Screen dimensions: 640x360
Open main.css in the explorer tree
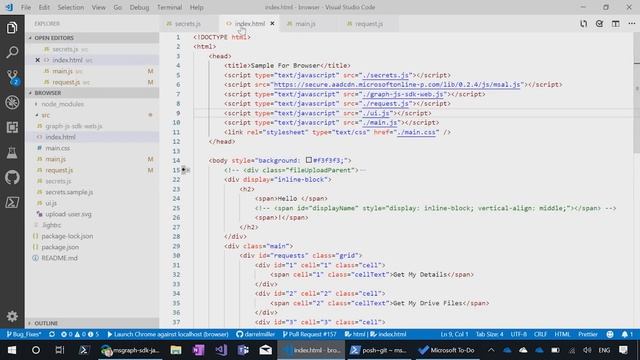click(57, 148)
